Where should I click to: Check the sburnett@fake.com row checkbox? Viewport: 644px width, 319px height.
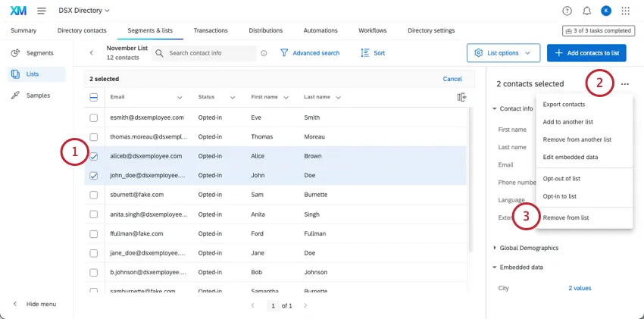click(94, 195)
